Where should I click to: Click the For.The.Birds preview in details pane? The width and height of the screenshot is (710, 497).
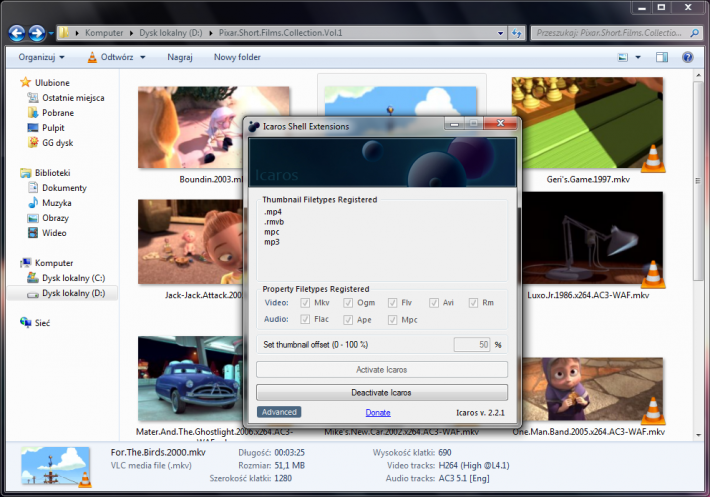pyautogui.click(x=56, y=467)
